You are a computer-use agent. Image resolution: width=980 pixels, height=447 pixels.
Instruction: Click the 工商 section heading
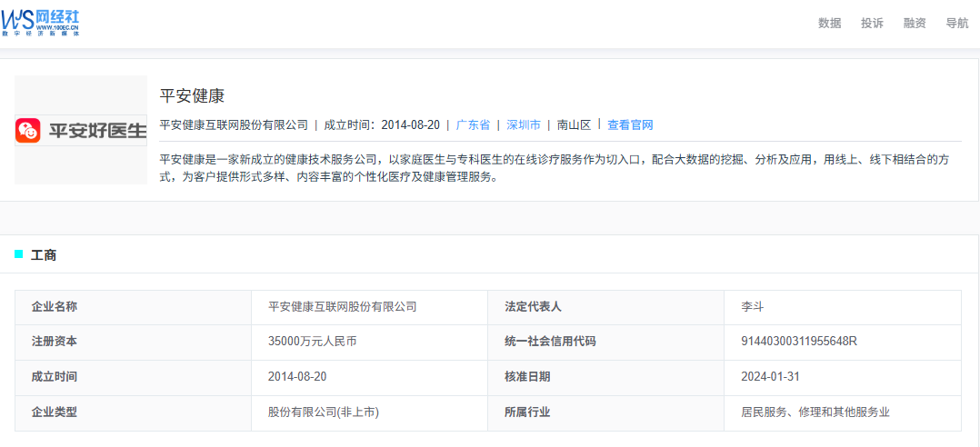pyautogui.click(x=44, y=254)
